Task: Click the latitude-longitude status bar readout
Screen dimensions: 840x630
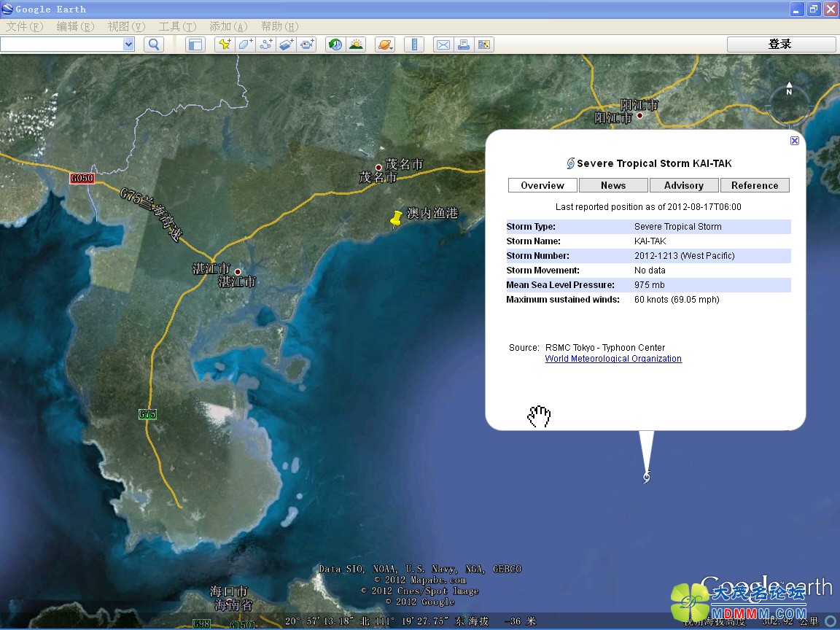Action: coord(375,621)
